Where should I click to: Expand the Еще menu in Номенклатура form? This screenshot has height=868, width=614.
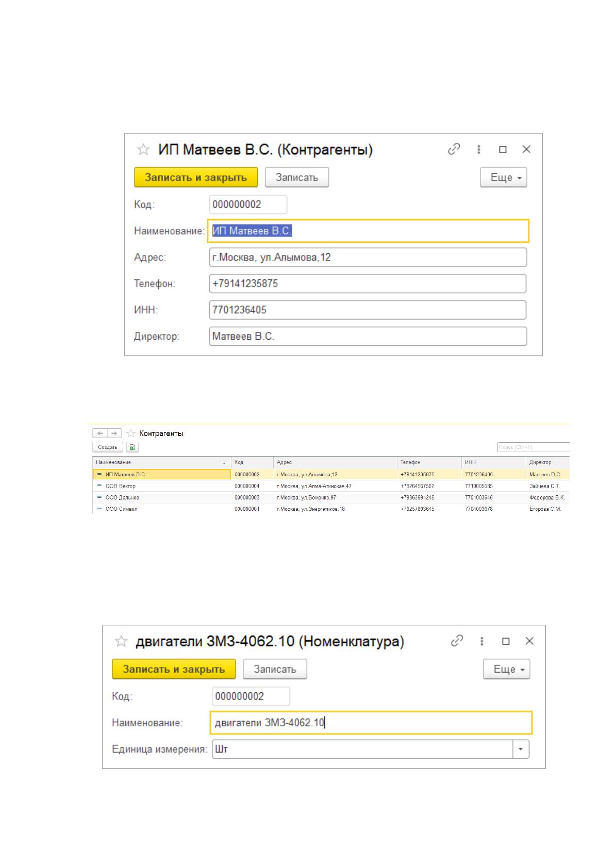(x=507, y=669)
